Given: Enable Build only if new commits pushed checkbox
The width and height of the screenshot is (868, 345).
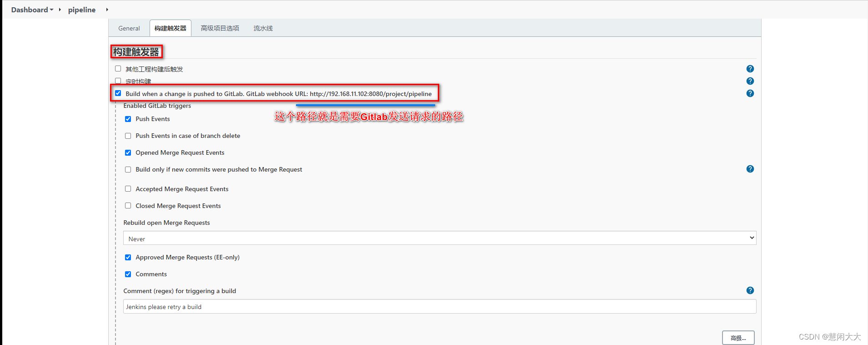Looking at the screenshot, I should coord(128,169).
